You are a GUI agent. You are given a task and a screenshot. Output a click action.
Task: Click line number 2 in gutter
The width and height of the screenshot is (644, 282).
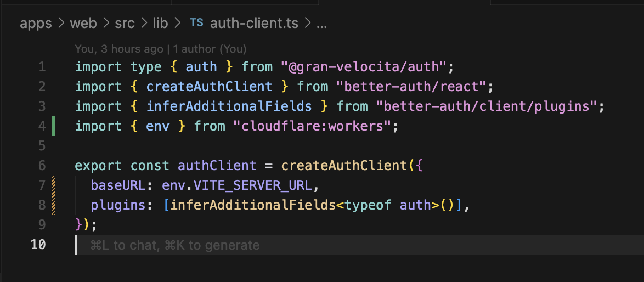(42, 87)
